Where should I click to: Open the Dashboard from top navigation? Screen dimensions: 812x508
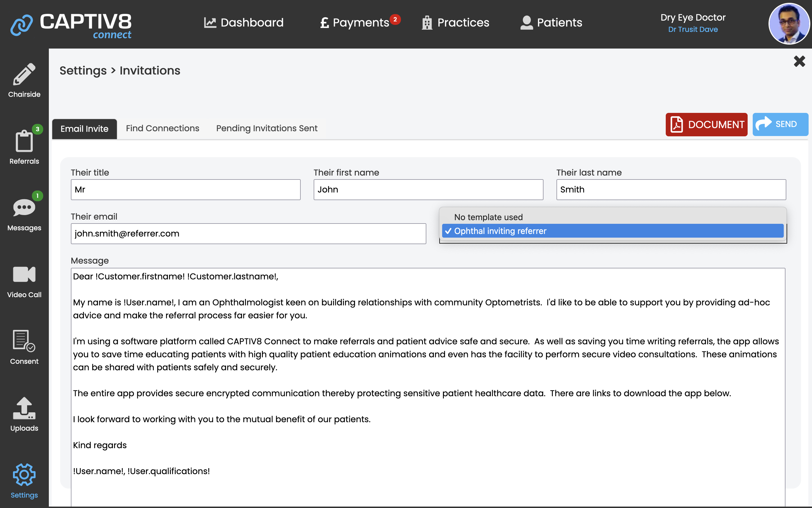coord(244,23)
